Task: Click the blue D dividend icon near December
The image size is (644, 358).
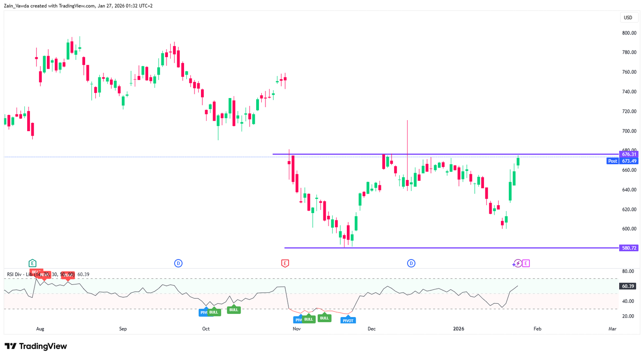Action: pyautogui.click(x=411, y=263)
